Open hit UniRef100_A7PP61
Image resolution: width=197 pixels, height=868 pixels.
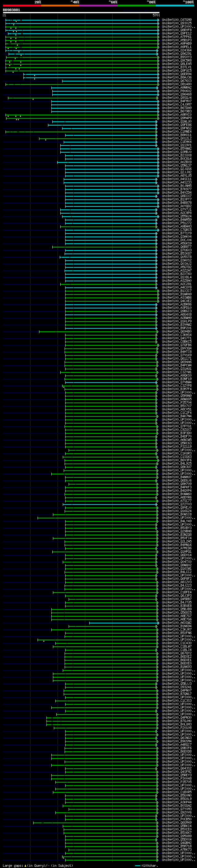point(177,37)
